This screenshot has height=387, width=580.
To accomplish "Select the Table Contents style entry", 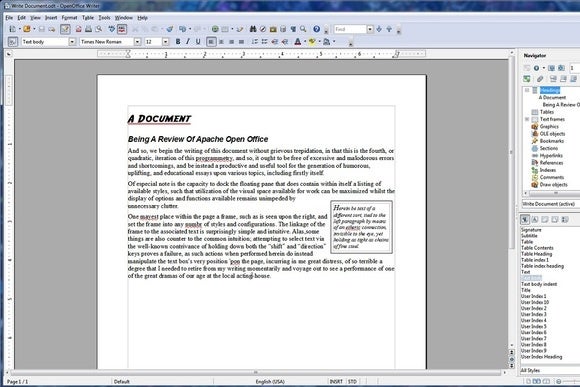I will 537,248.
